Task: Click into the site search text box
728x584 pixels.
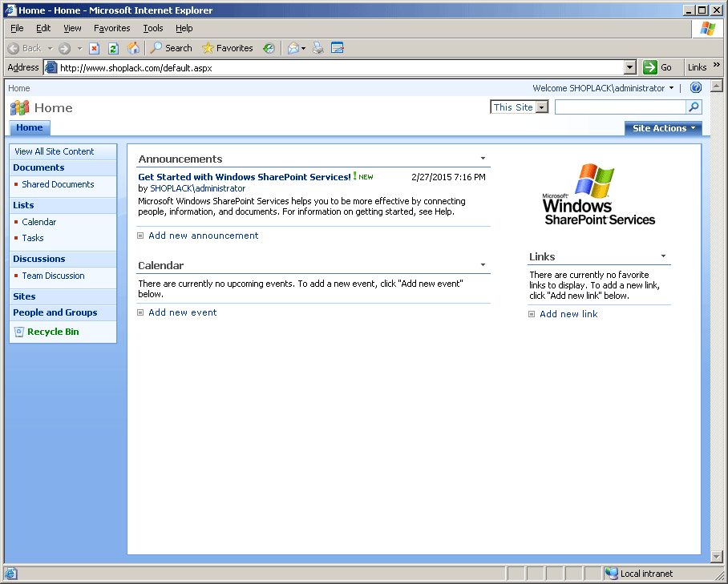Action: pyautogui.click(x=621, y=107)
